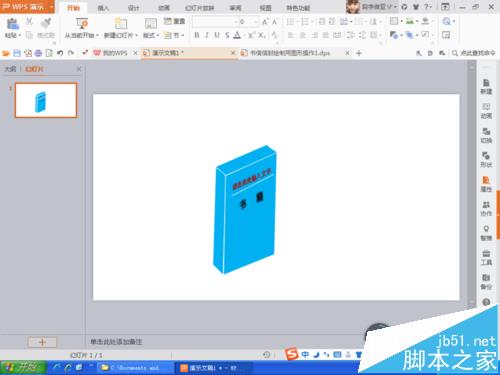Click the add slide plus button
500x375 pixels.
[42, 342]
